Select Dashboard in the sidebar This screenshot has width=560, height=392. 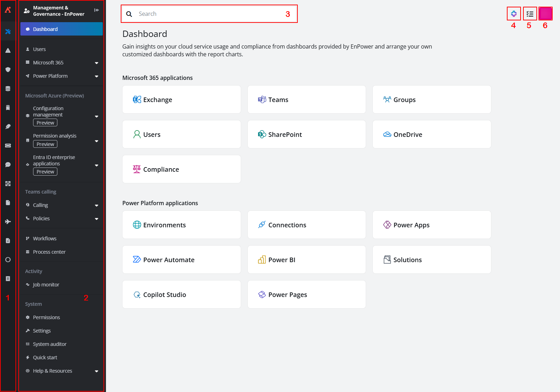point(62,29)
